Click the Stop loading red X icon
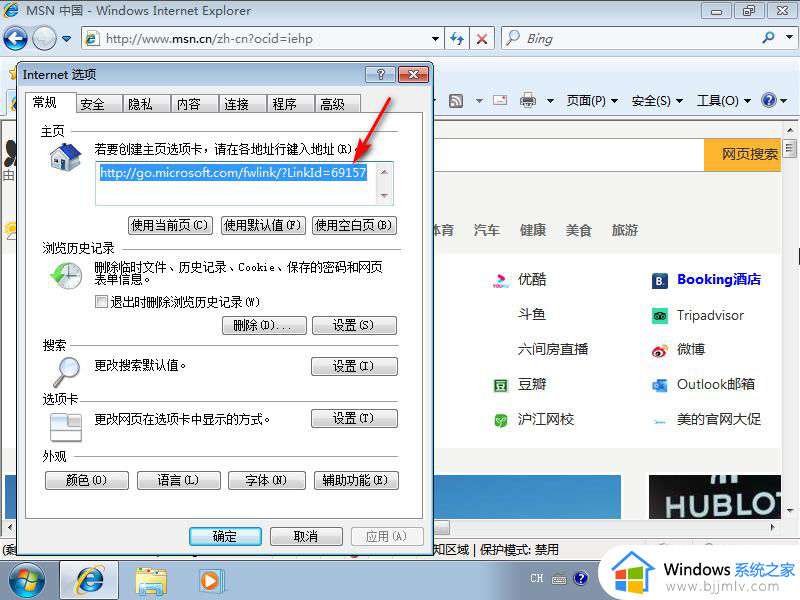Viewport: 800px width, 600px height. [482, 39]
